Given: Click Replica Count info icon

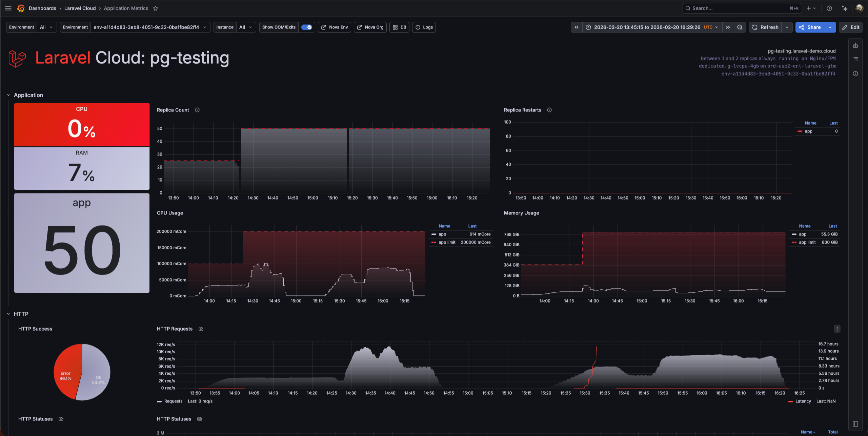Looking at the screenshot, I should [x=197, y=110].
